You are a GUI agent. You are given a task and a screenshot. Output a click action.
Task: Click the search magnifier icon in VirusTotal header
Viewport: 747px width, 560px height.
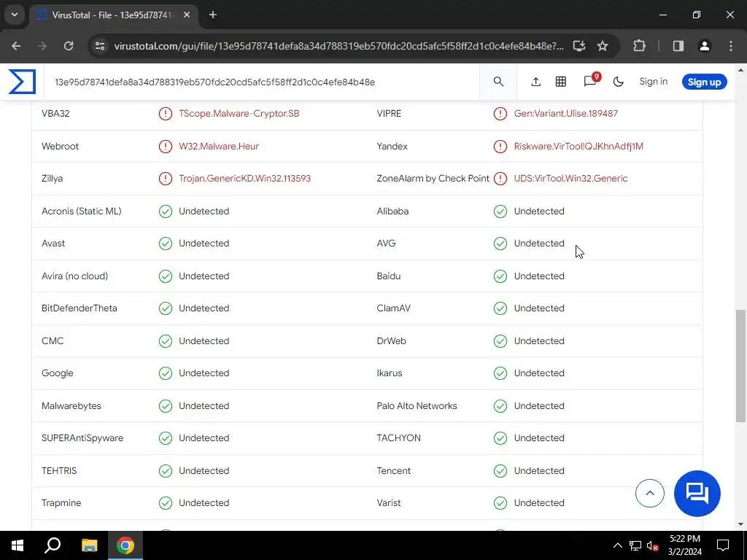(498, 82)
